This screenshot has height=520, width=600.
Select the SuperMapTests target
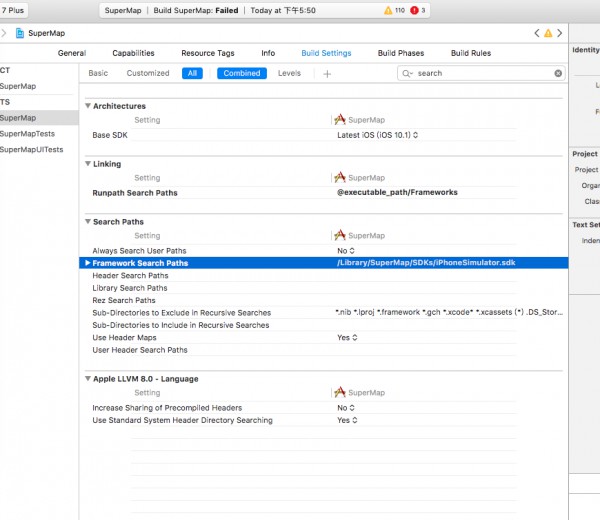coord(27,134)
